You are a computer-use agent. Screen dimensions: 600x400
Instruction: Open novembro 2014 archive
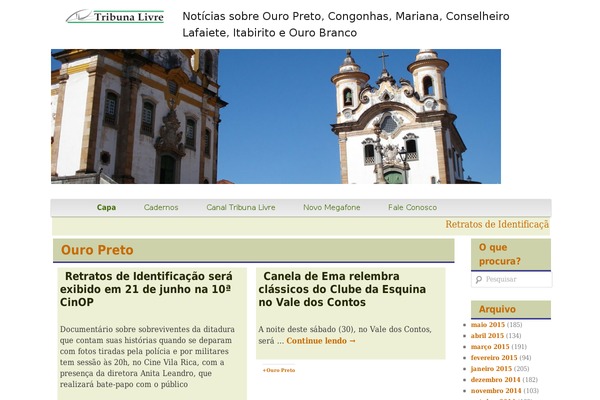[496, 391]
